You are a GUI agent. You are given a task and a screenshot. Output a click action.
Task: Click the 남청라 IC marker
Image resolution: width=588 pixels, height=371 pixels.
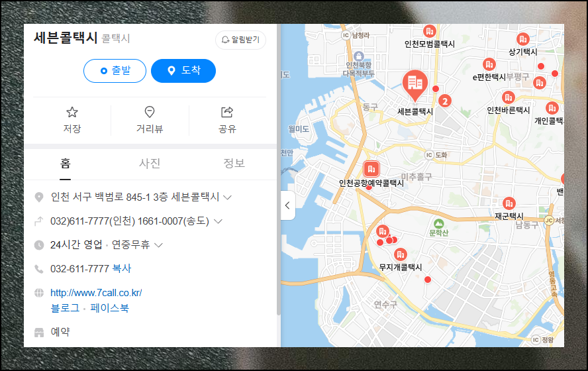[x=346, y=35]
